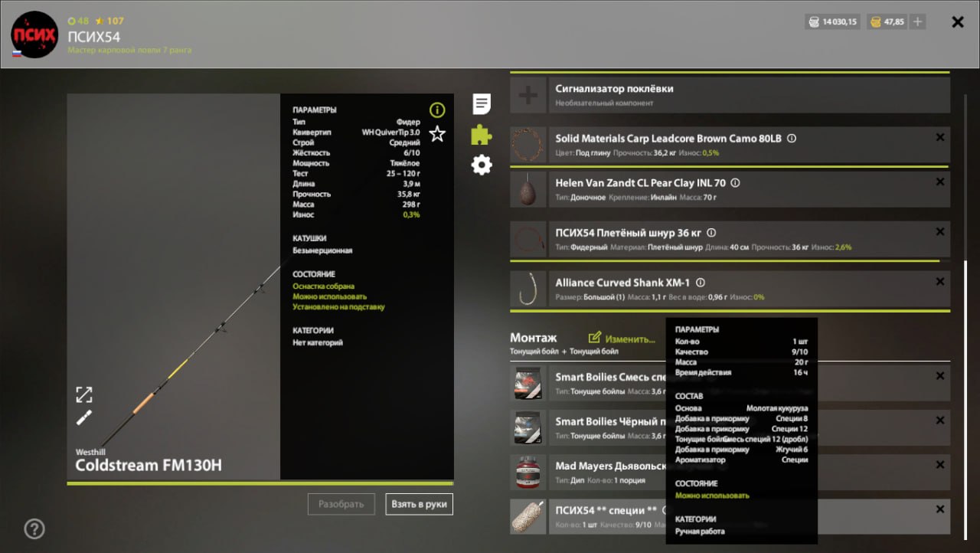Show info for ПСИХ54 Плетёный шнур leader

pyautogui.click(x=711, y=233)
